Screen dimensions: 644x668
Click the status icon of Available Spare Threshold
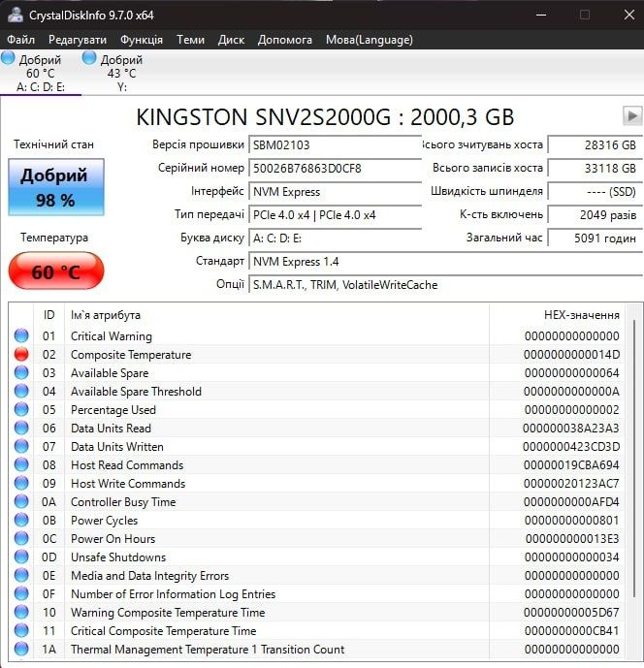click(21, 391)
